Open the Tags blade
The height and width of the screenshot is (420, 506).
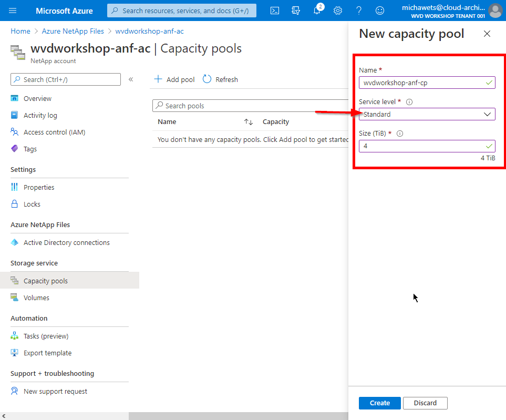tap(30, 149)
